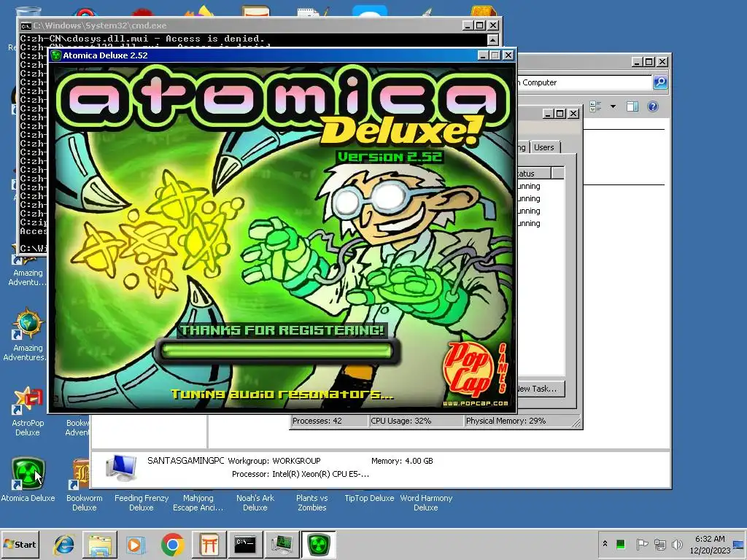This screenshot has height=560, width=747.
Task: Switch to the Users tab in Task Manager
Action: 544,147
